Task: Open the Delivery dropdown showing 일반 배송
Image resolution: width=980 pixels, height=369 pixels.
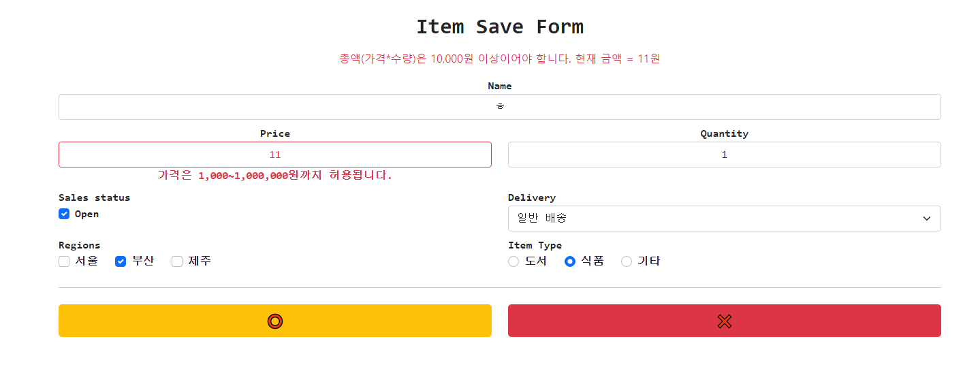Action: click(x=725, y=219)
